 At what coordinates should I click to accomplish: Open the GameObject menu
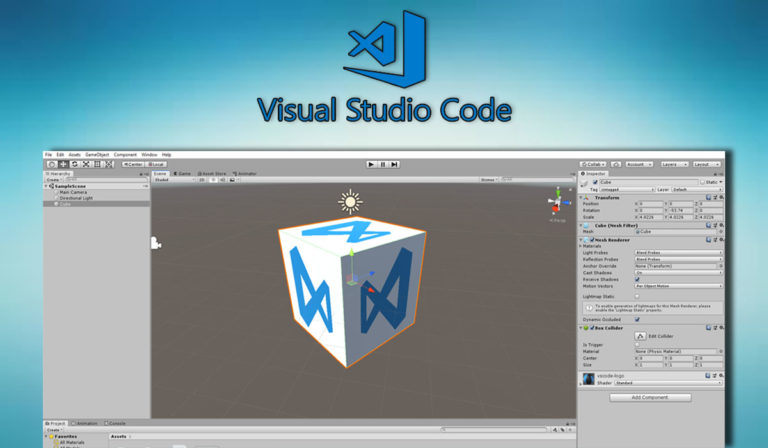(97, 155)
